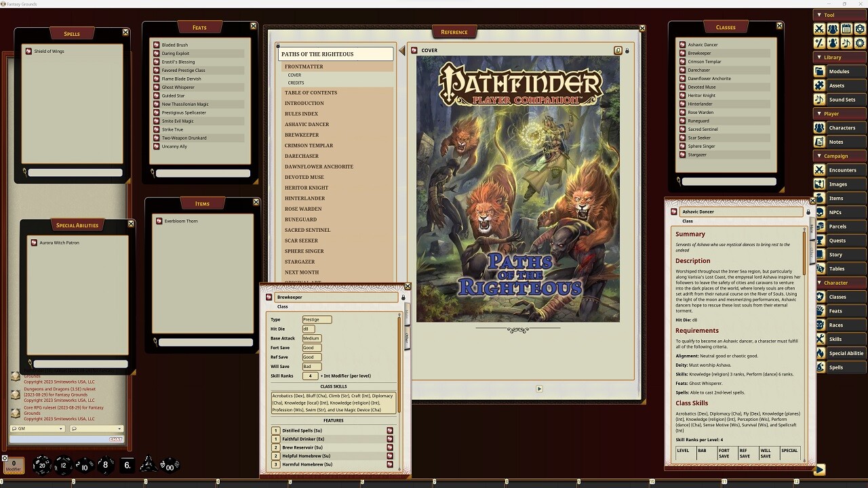This screenshot has width=868, height=488.
Task: Click the Options gear icon
Action: 859,43
